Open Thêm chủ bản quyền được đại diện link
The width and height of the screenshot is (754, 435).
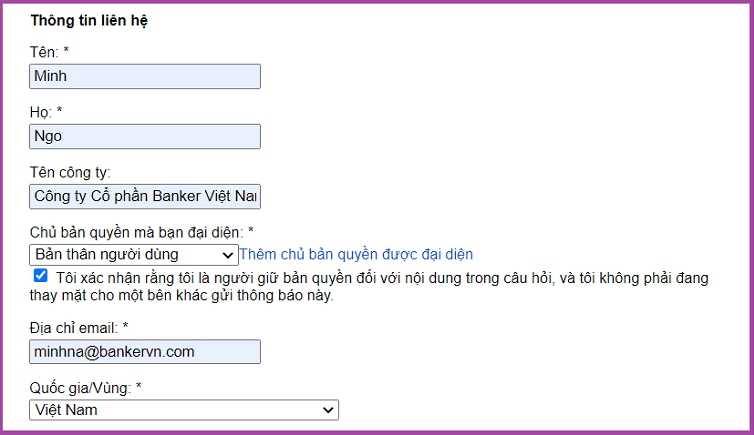coord(356,254)
